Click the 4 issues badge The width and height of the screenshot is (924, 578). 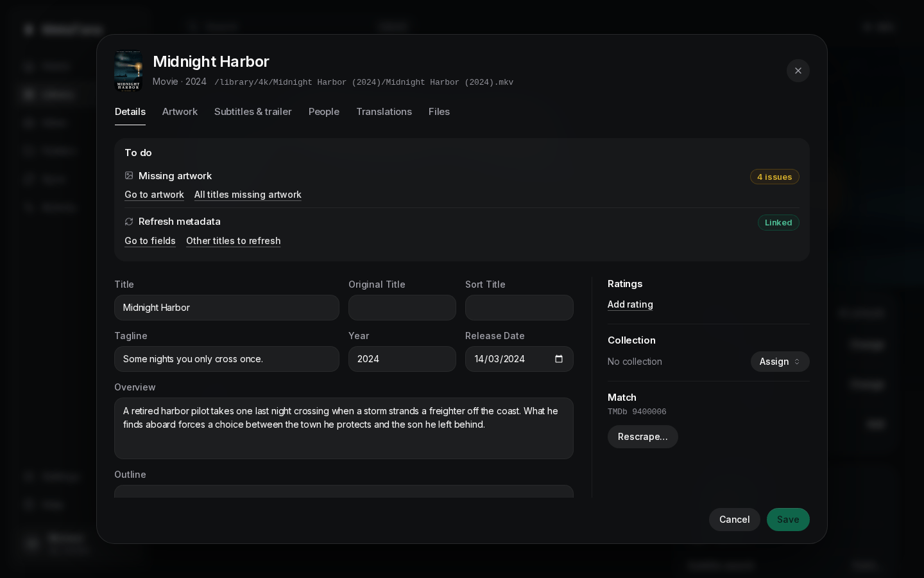point(774,177)
